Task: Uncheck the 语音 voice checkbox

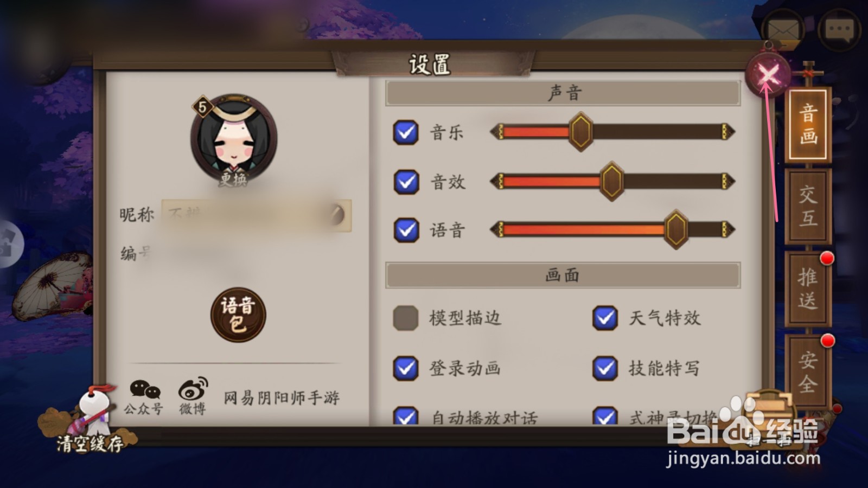Action: pos(405,230)
